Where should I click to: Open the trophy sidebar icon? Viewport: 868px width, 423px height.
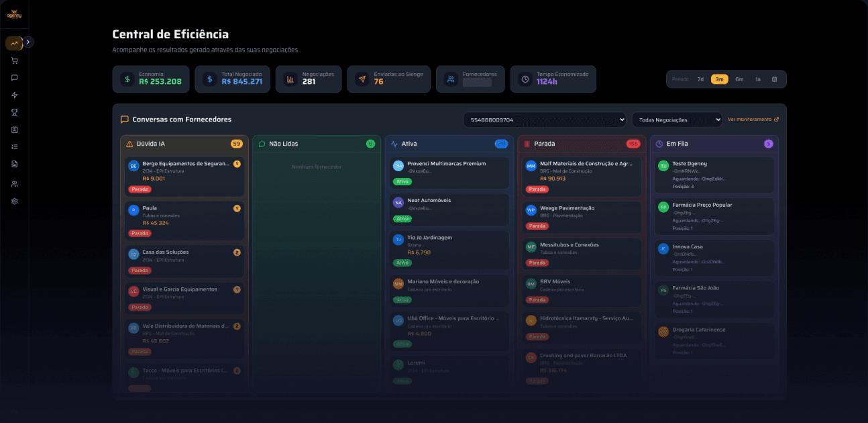14,113
